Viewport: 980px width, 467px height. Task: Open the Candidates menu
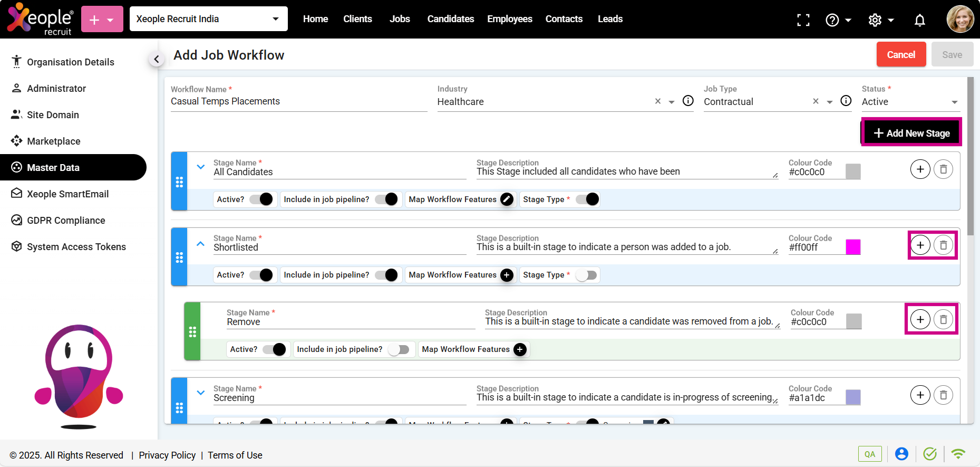pos(450,19)
